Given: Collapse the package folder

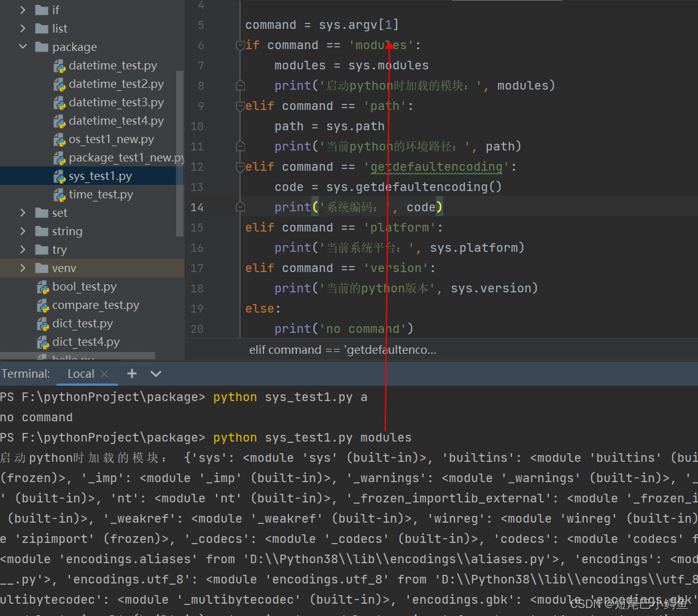Looking at the screenshot, I should pyautogui.click(x=23, y=47).
